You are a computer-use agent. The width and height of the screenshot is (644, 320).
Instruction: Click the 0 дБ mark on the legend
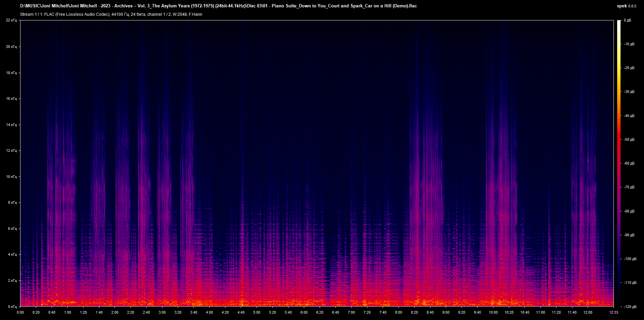coord(628,20)
